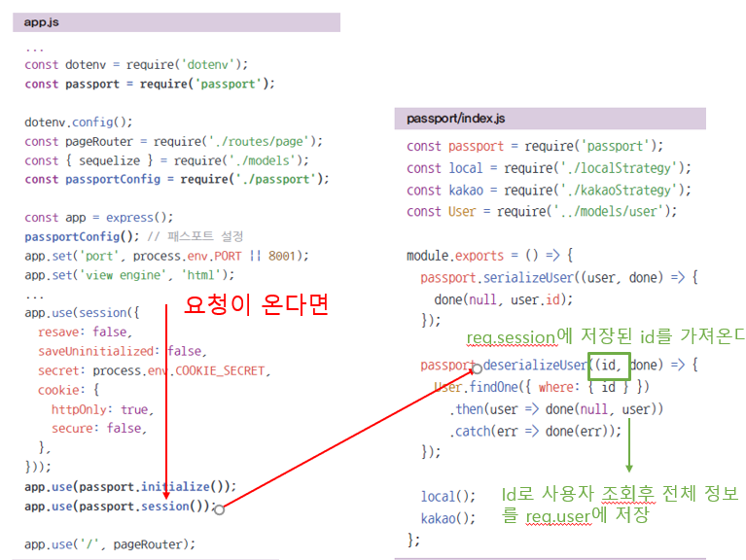Click the kakao(); call
Screen dimensions: 746x560
[447, 518]
